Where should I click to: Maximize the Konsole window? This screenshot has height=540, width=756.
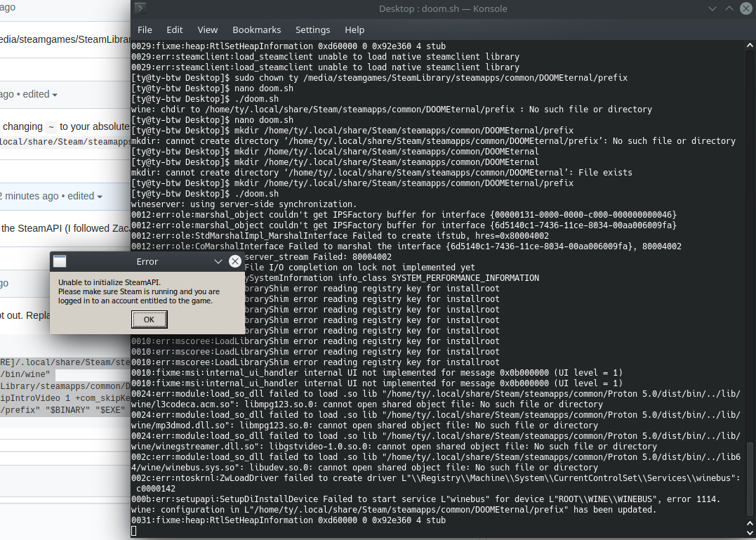[729, 8]
